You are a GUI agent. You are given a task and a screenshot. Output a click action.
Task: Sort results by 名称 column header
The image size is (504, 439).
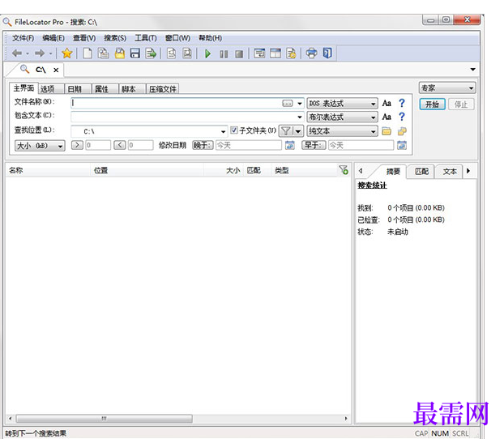click(49, 170)
